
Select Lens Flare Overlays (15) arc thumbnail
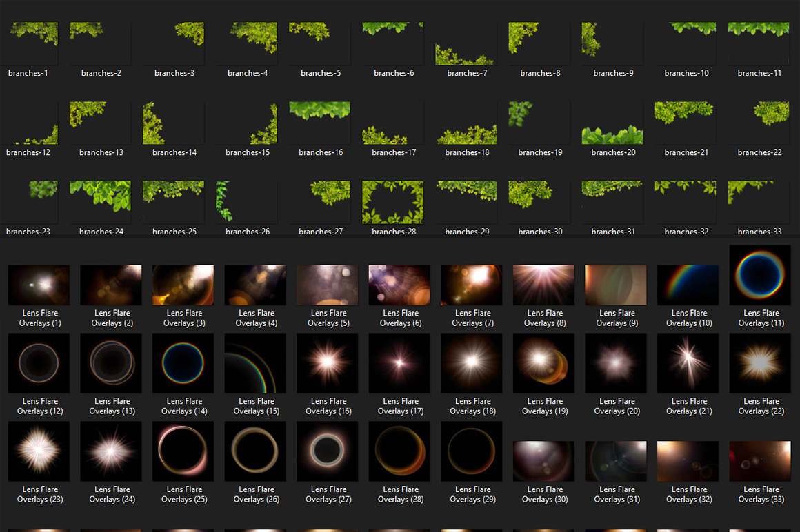coord(256,363)
